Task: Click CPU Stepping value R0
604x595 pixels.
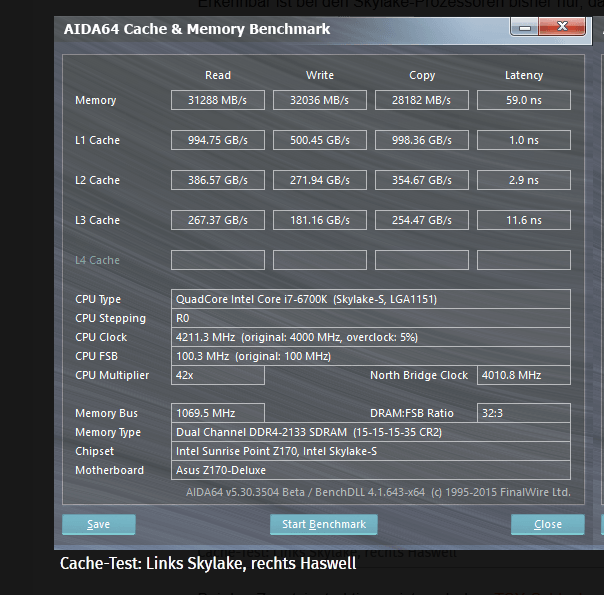Action: coord(371,318)
